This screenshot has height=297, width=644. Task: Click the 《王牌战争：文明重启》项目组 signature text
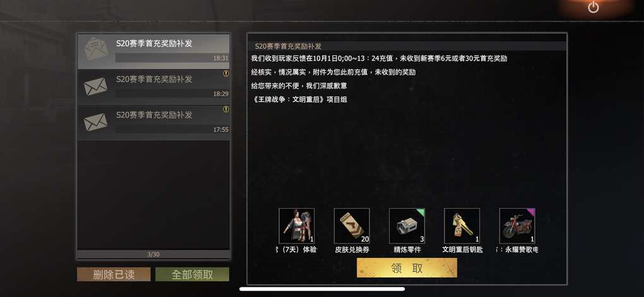(299, 99)
